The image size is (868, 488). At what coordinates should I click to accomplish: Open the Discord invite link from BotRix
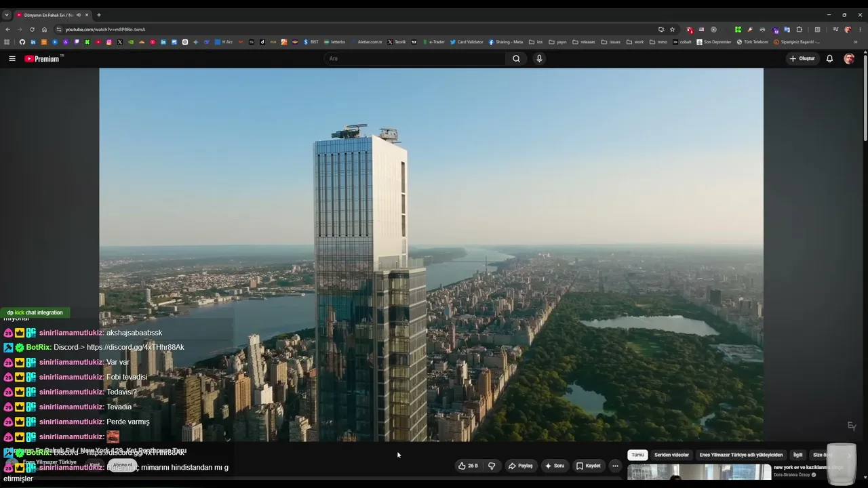tap(136, 347)
